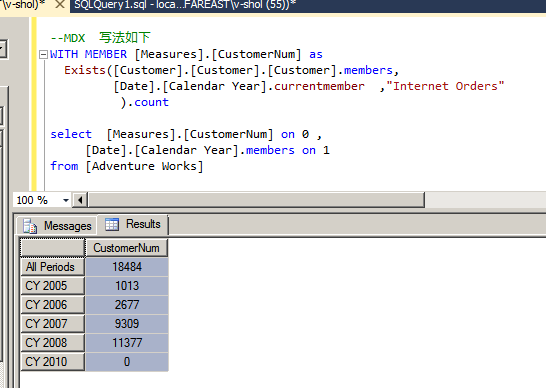
Task: Select the CustomerNum column header
Action: (x=126, y=248)
